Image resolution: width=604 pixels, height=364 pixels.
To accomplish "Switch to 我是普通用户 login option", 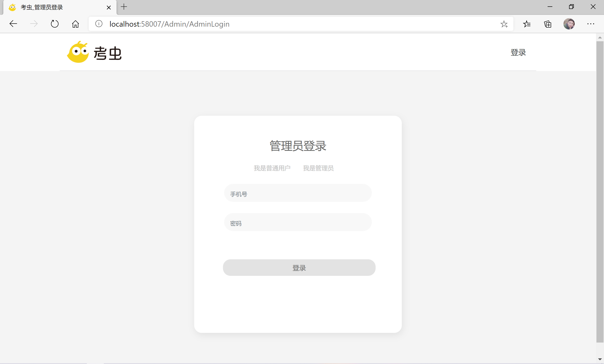I will tap(272, 168).
